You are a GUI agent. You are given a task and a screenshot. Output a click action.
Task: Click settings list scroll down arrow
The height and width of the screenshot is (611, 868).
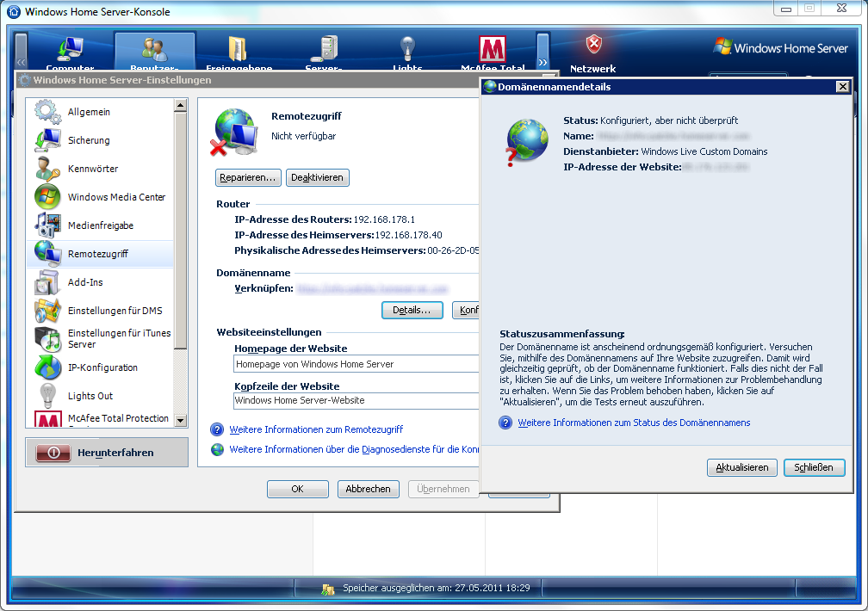tap(181, 421)
